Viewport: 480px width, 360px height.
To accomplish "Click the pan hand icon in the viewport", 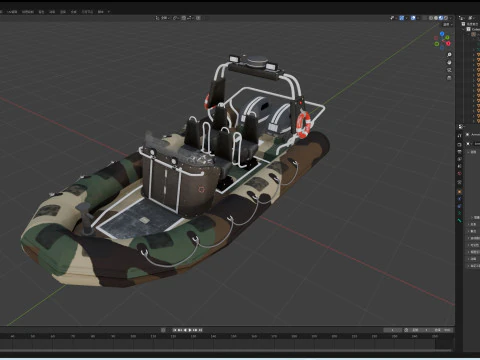I will pyautogui.click(x=449, y=62).
